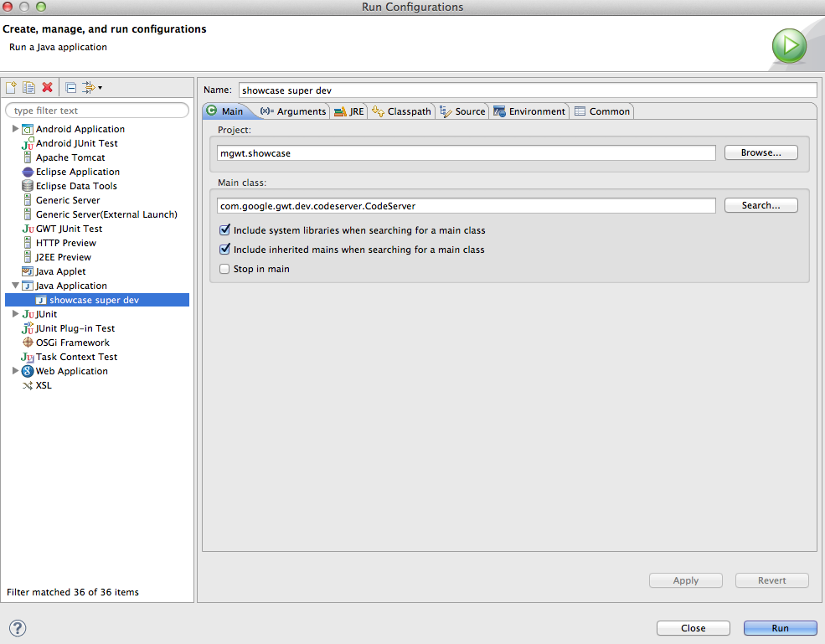Click the Generic Server icon

coord(28,200)
